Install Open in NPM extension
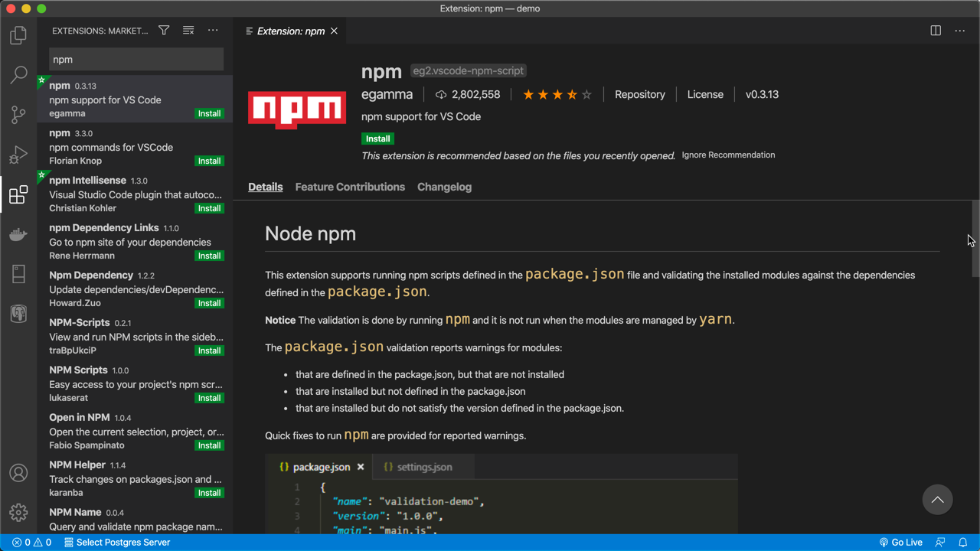The width and height of the screenshot is (980, 551). pos(209,445)
